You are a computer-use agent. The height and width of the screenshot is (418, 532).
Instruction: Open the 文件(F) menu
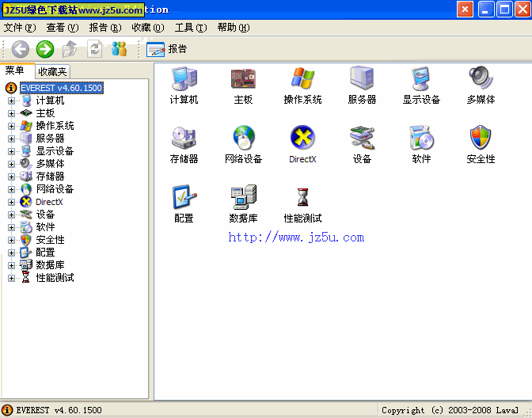tap(20, 28)
